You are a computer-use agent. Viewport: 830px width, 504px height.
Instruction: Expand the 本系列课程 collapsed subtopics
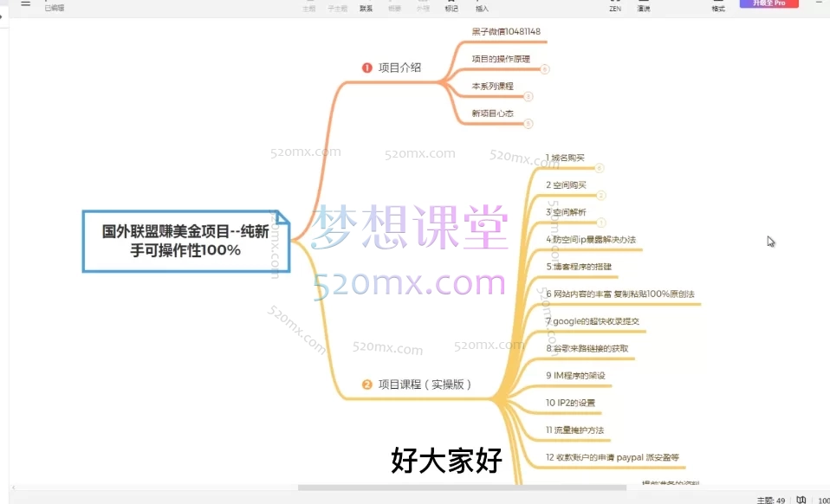[528, 96]
